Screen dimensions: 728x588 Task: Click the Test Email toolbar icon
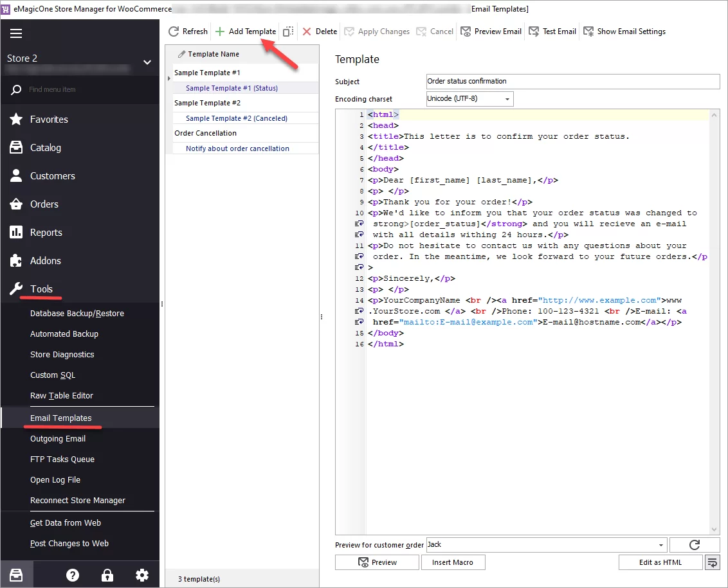(x=551, y=31)
